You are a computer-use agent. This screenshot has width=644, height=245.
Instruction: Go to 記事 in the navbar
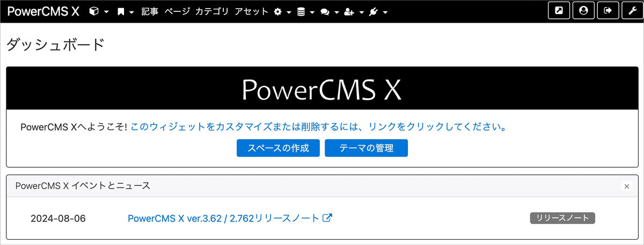[x=150, y=11]
